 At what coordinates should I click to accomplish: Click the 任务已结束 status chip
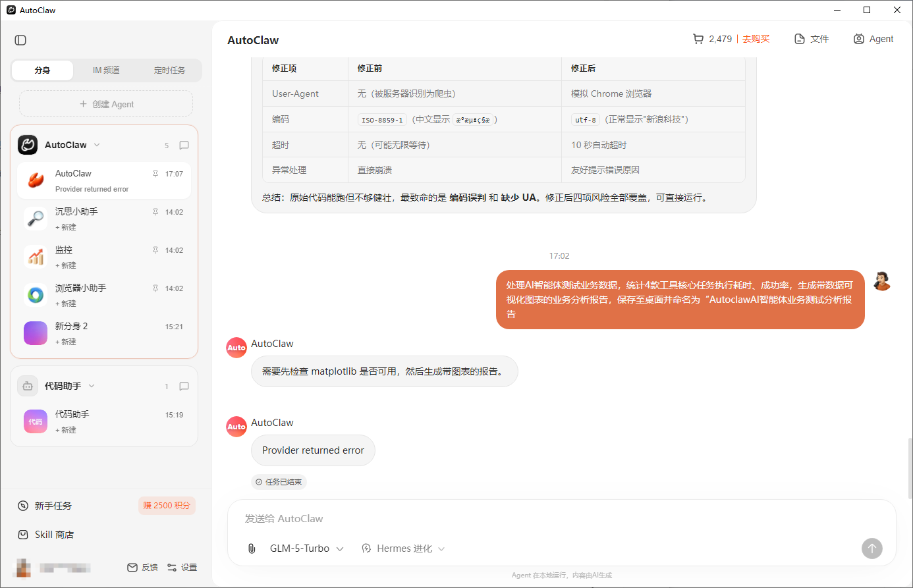279,482
